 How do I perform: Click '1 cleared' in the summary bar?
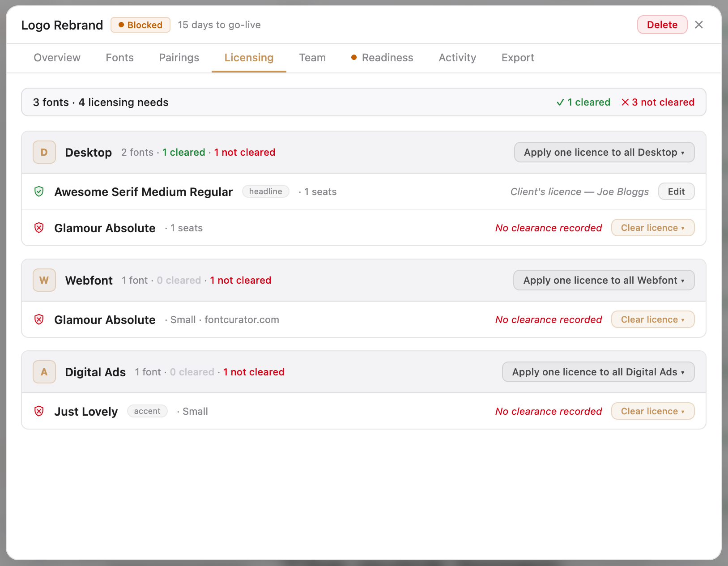pos(589,102)
